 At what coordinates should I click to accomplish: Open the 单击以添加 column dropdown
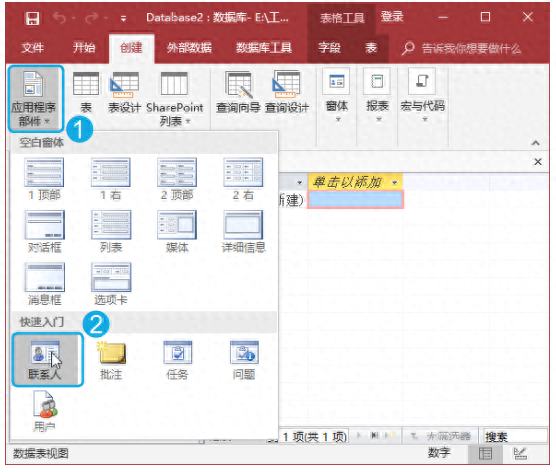pos(395,183)
